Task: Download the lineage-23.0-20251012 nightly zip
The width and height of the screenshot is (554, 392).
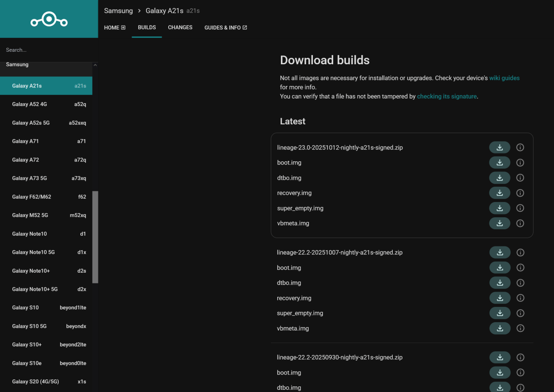Action: (x=499, y=147)
